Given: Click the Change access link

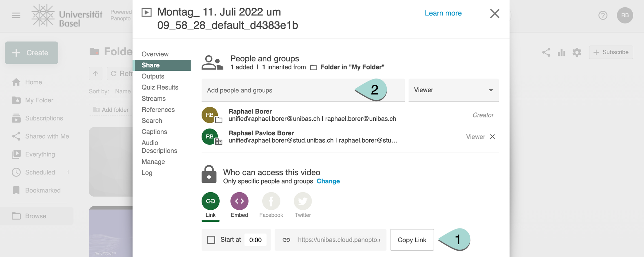Looking at the screenshot, I should point(328,181).
